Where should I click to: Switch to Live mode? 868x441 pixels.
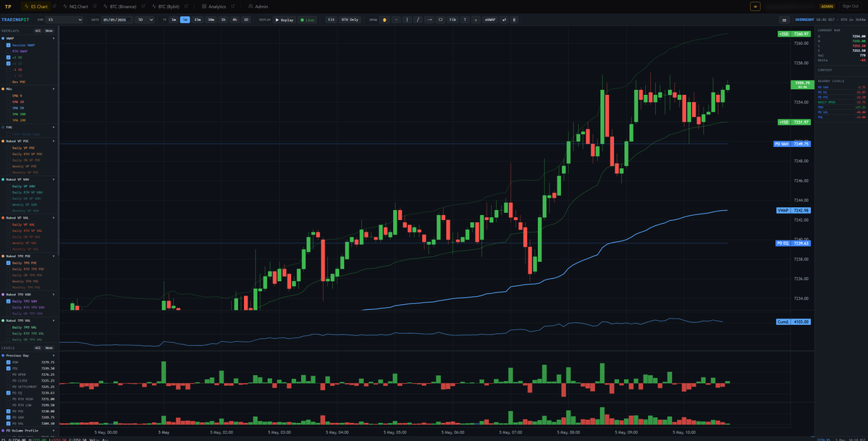pos(307,20)
